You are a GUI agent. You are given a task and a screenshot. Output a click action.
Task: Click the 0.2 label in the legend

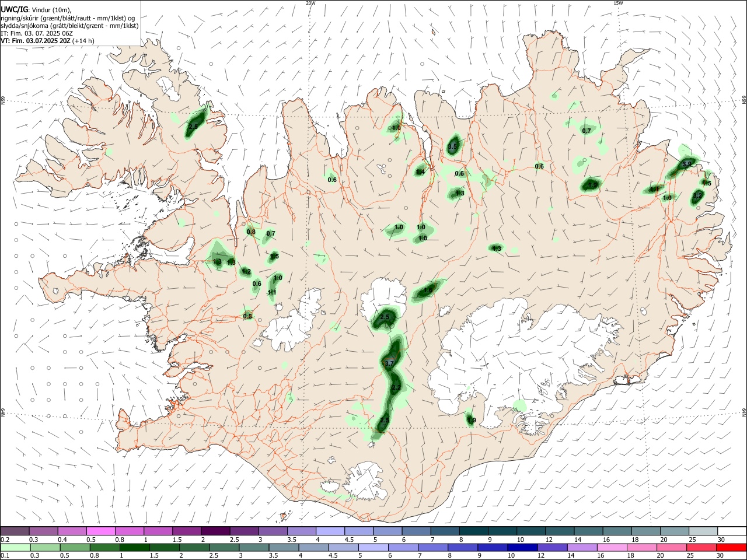pos(5,540)
